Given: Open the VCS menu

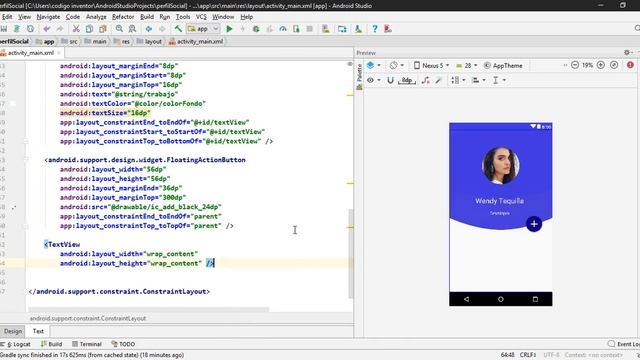Looking at the screenshot, I should click(201, 17).
